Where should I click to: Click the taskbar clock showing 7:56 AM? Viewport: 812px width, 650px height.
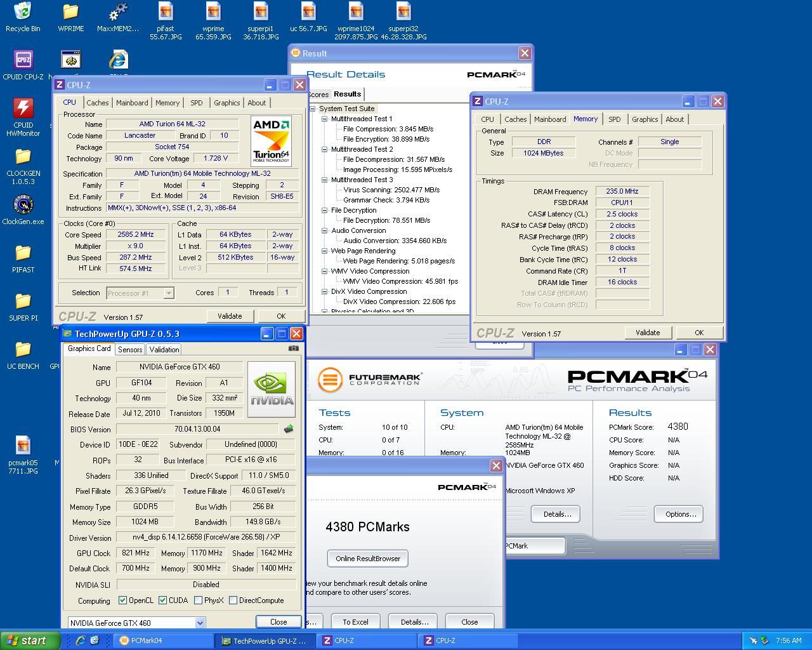tap(789, 640)
